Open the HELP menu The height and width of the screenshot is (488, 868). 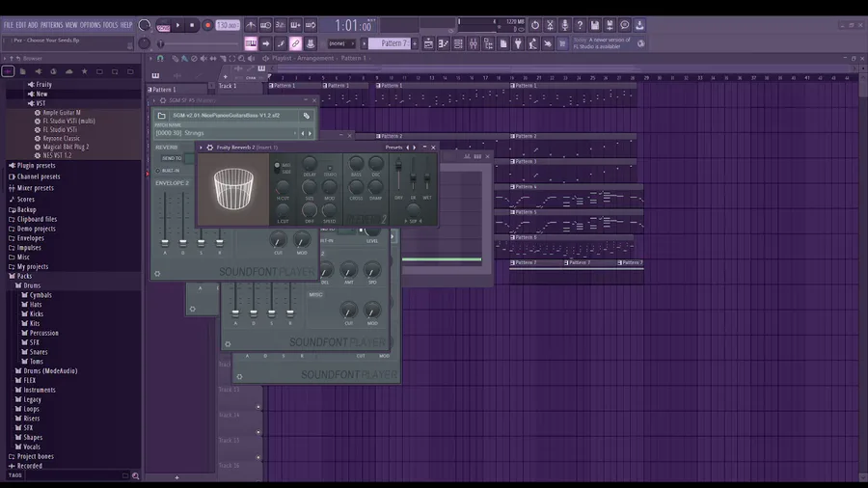[126, 25]
